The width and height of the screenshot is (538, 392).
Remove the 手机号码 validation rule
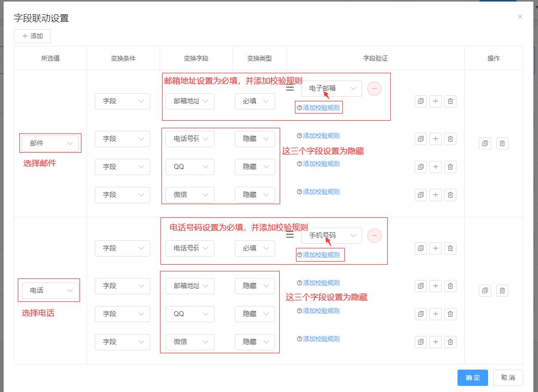[x=374, y=236]
